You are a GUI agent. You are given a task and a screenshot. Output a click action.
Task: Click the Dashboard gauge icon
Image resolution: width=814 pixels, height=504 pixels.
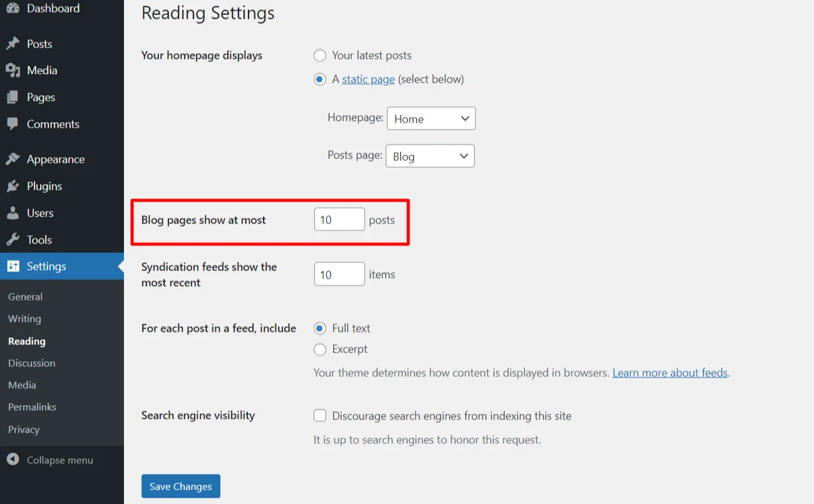(13, 8)
